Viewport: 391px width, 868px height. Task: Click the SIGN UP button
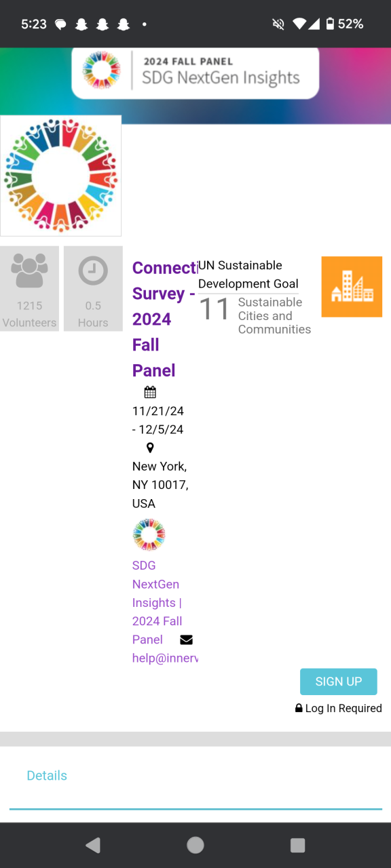click(339, 682)
